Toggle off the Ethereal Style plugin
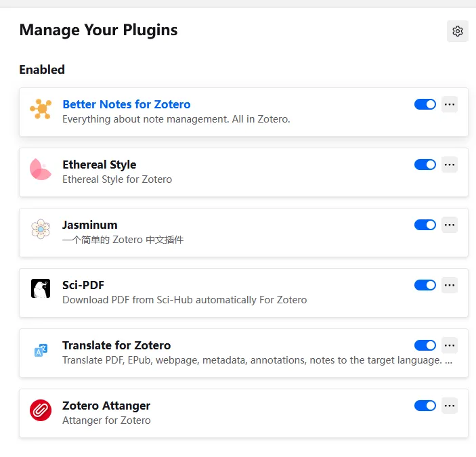The height and width of the screenshot is (457, 476). [x=425, y=165]
